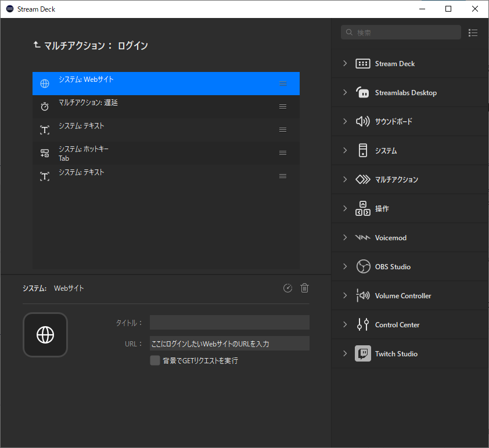Image resolution: width=489 pixels, height=448 pixels.
Task: Click the text icon in first テキスト row
Action: (45, 130)
